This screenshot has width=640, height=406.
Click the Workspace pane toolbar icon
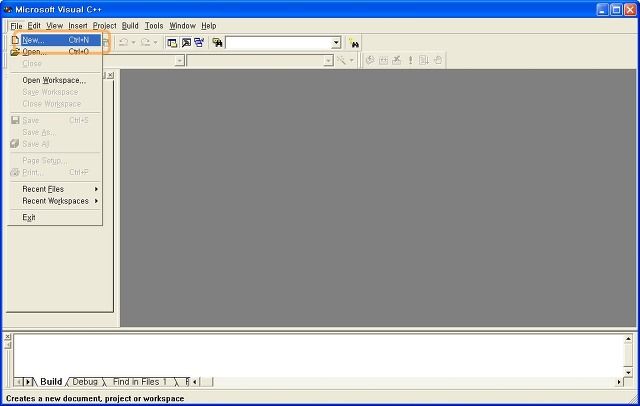click(172, 42)
